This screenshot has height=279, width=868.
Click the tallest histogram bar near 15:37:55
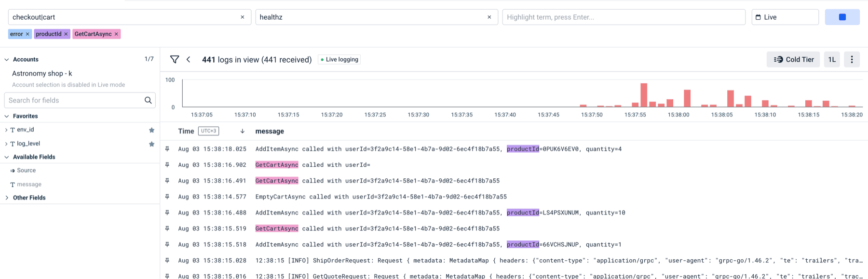[644, 95]
